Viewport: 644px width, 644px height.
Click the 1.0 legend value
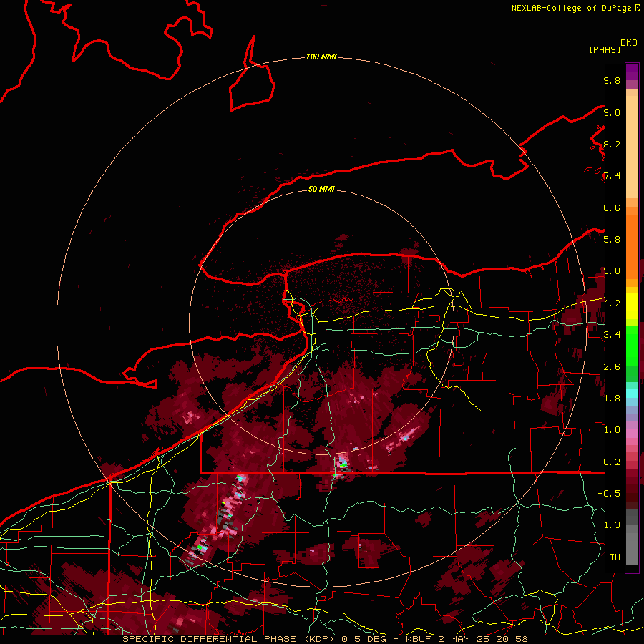pos(612,429)
